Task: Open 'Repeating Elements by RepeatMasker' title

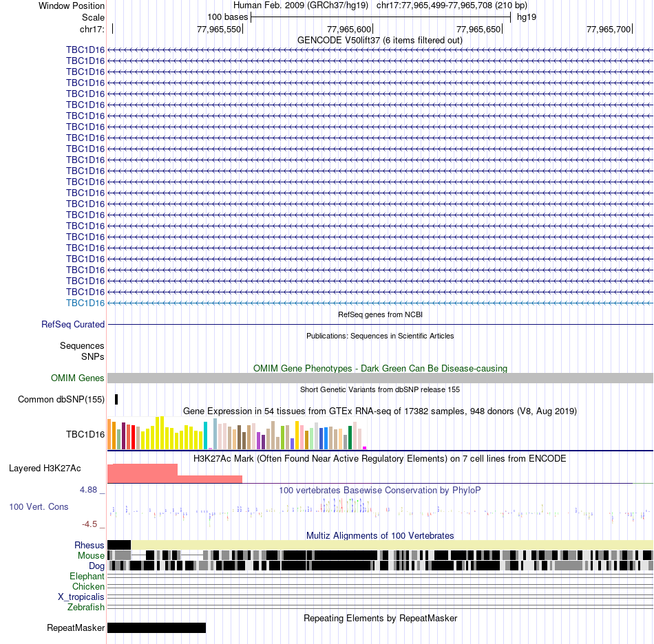Action: pyautogui.click(x=380, y=618)
